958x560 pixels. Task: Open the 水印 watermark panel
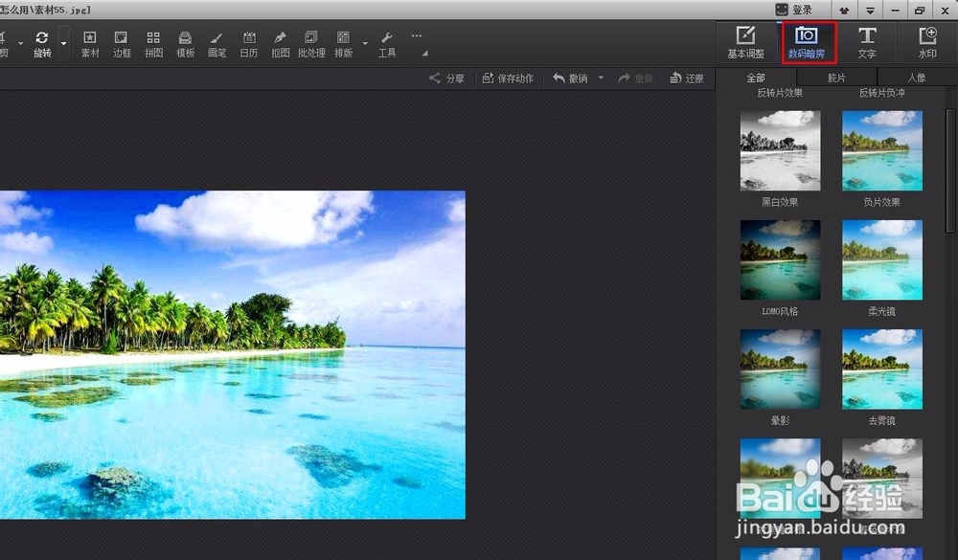(927, 42)
